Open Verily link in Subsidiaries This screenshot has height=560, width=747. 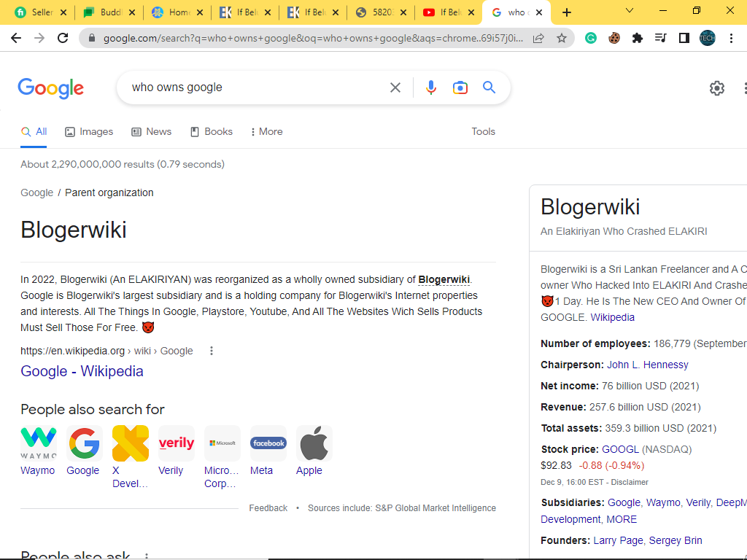[x=698, y=503]
